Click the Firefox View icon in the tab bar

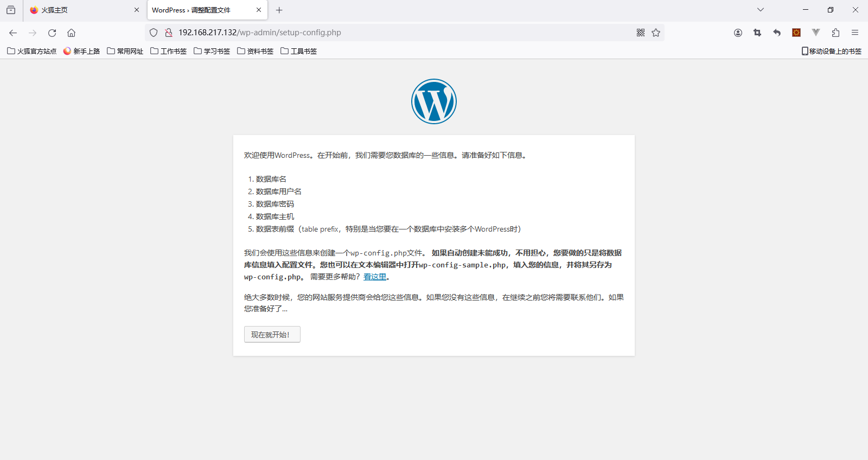point(11,10)
